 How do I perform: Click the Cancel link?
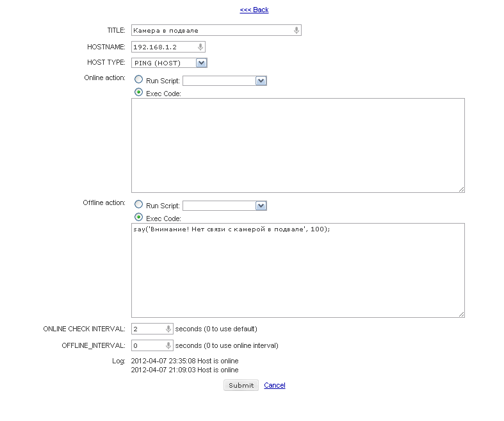(275, 385)
